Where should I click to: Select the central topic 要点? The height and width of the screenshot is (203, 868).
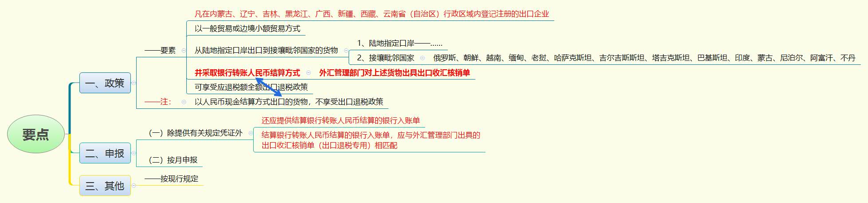point(36,134)
